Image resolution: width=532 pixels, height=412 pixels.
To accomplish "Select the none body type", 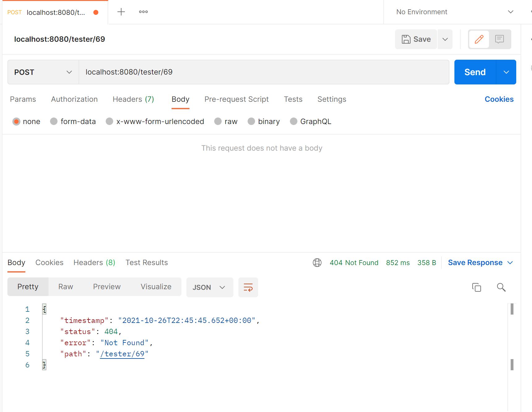I will pos(26,122).
